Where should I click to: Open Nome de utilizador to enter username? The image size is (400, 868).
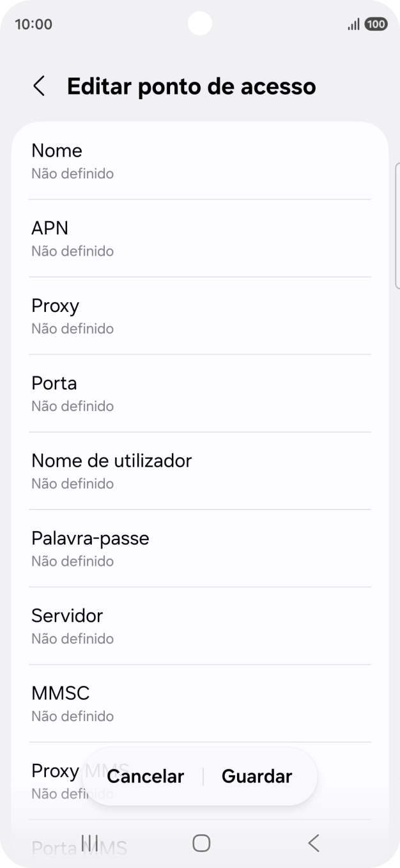(200, 470)
